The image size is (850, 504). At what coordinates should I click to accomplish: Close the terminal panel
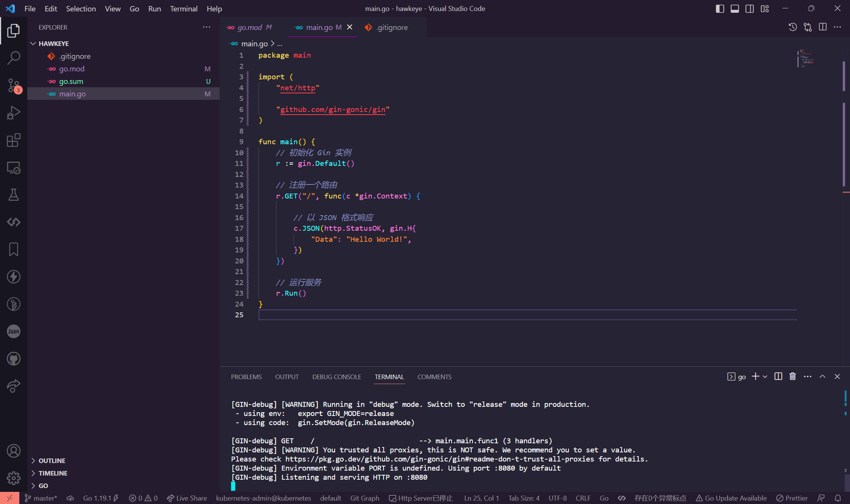[837, 376]
